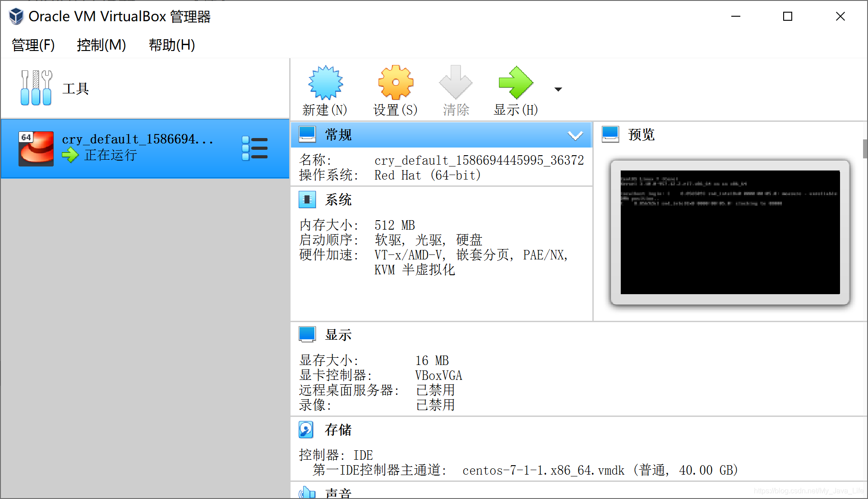This screenshot has height=499, width=868.
Task: Click the System (系统) chip icon
Action: coord(307,199)
